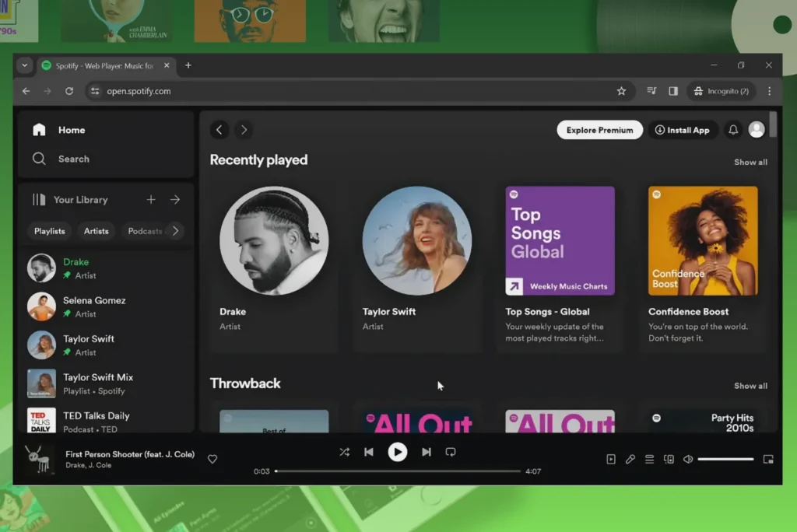The height and width of the screenshot is (532, 797).
Task: Toggle browser side panel
Action: [673, 91]
